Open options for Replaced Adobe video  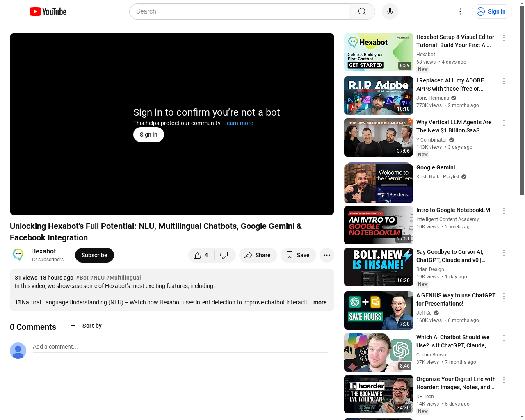(x=504, y=81)
